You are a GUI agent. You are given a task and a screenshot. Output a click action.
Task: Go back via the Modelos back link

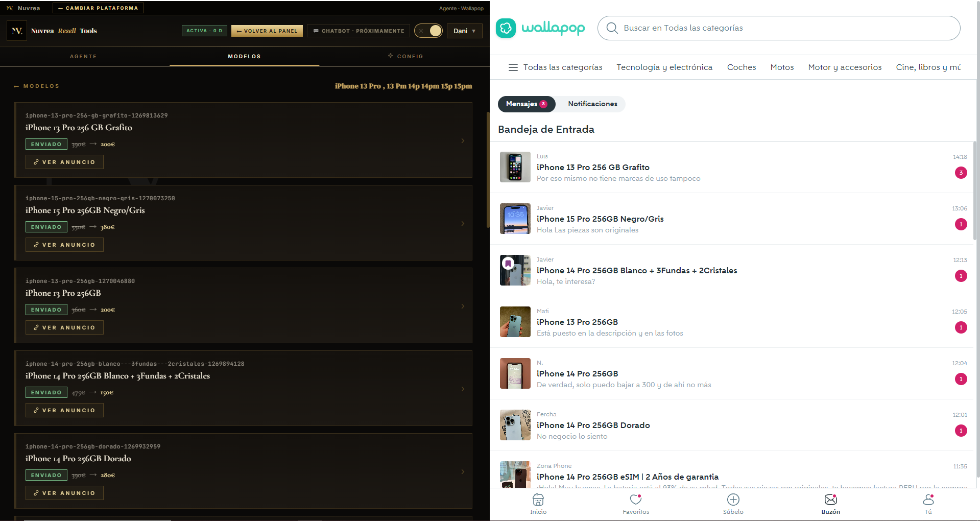coord(37,86)
